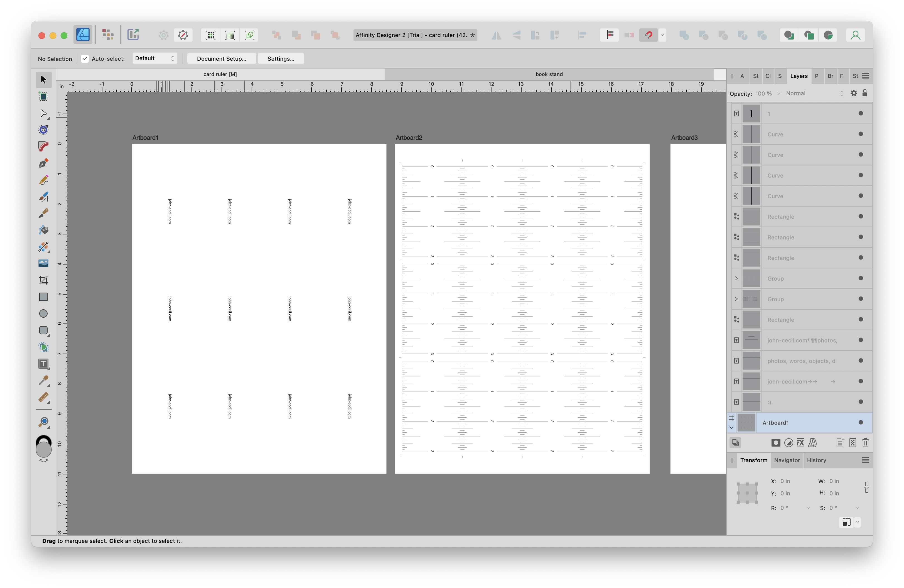Delete layer with the trash icon
Viewport: 904px width, 588px height.
[865, 442]
